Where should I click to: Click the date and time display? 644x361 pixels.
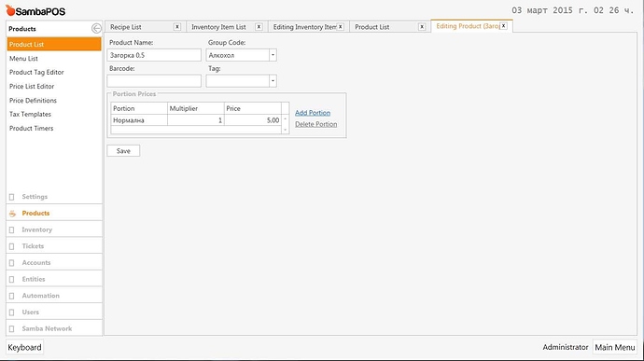click(573, 10)
